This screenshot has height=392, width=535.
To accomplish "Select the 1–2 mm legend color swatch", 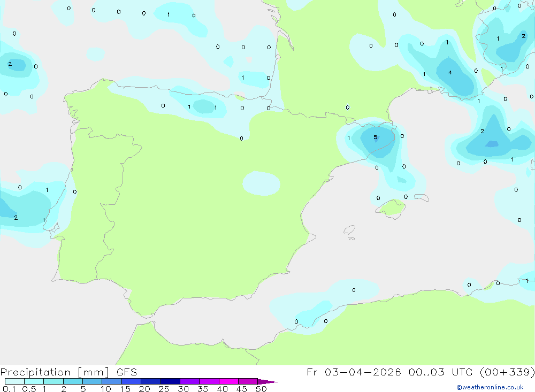I will tap(53, 381).
